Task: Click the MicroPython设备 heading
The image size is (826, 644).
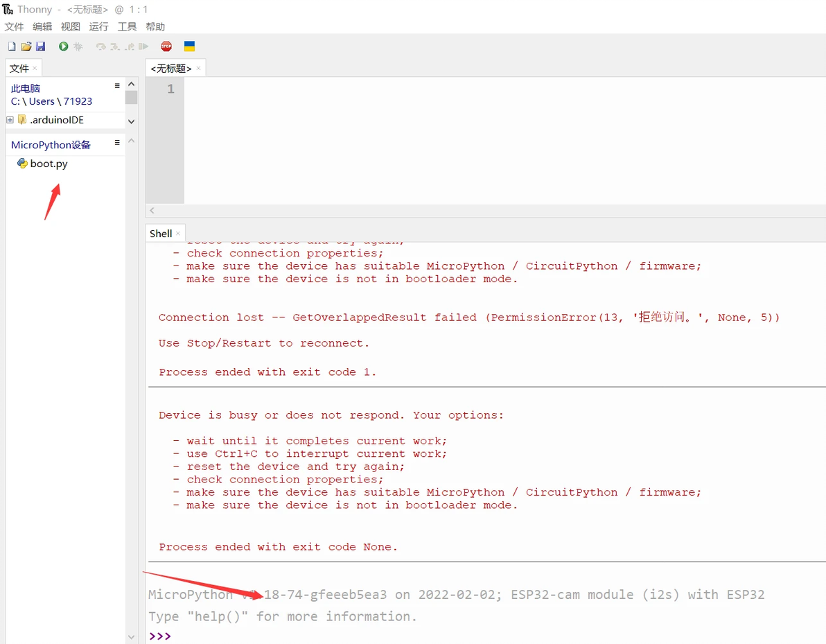Action: tap(51, 145)
